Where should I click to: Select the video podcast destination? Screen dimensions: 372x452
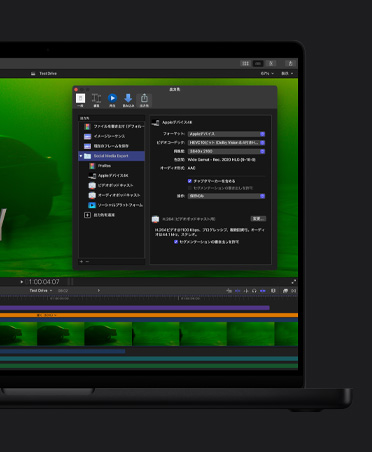pos(112,185)
